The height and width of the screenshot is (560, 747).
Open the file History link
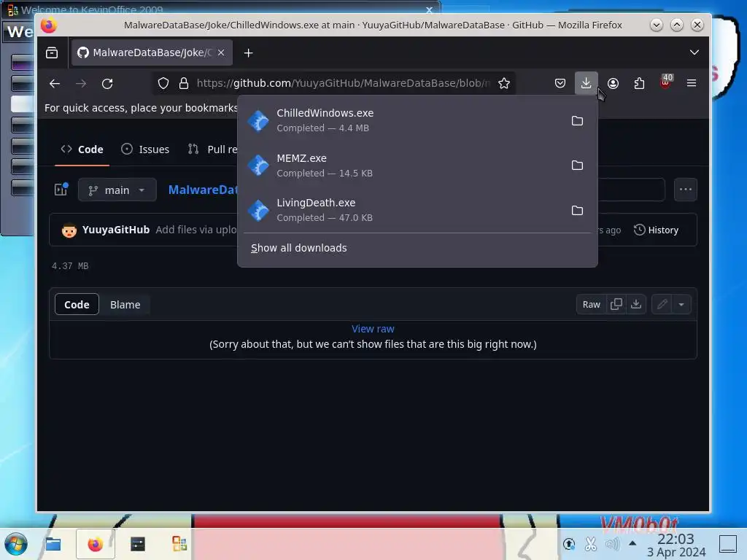coord(656,230)
